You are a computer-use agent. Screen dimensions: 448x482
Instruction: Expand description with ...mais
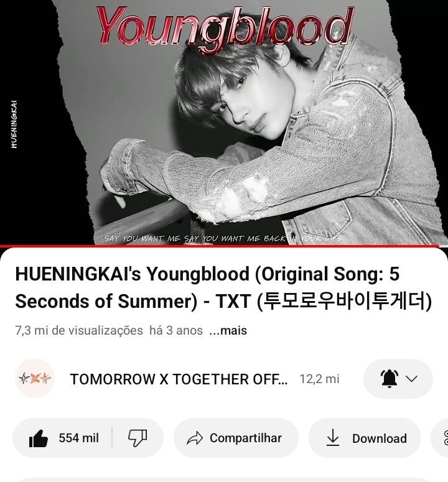tap(228, 331)
